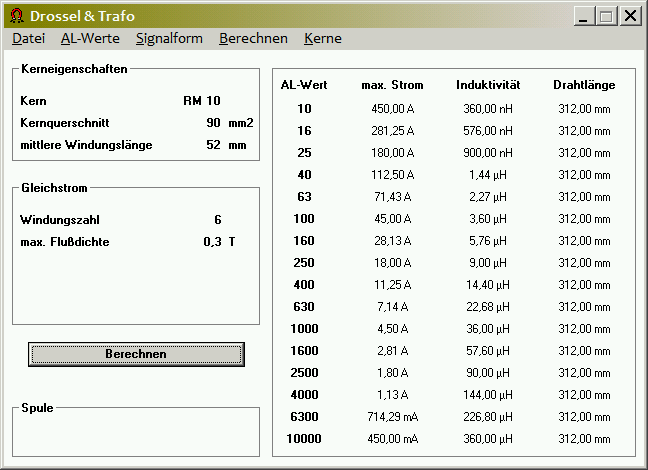Click the Spule group label
Image resolution: width=648 pixels, height=470 pixels.
(37, 408)
